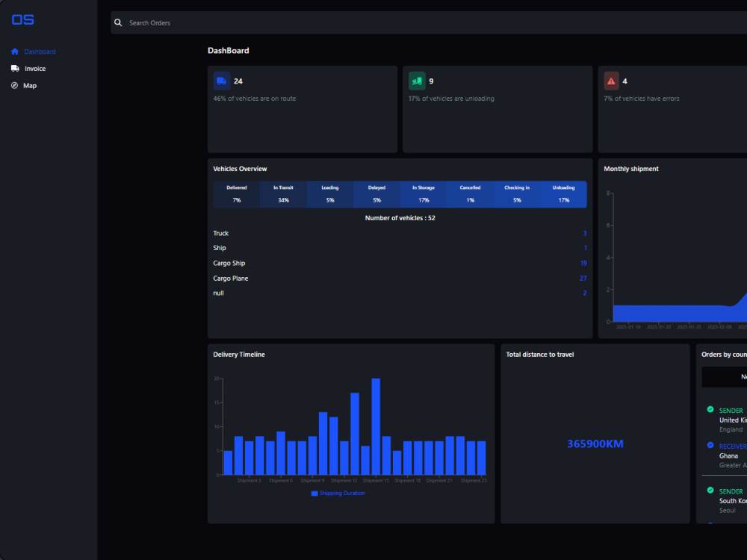This screenshot has width=747, height=560.
Task: Click 17% of vehicles are unloading
Action: [451, 99]
